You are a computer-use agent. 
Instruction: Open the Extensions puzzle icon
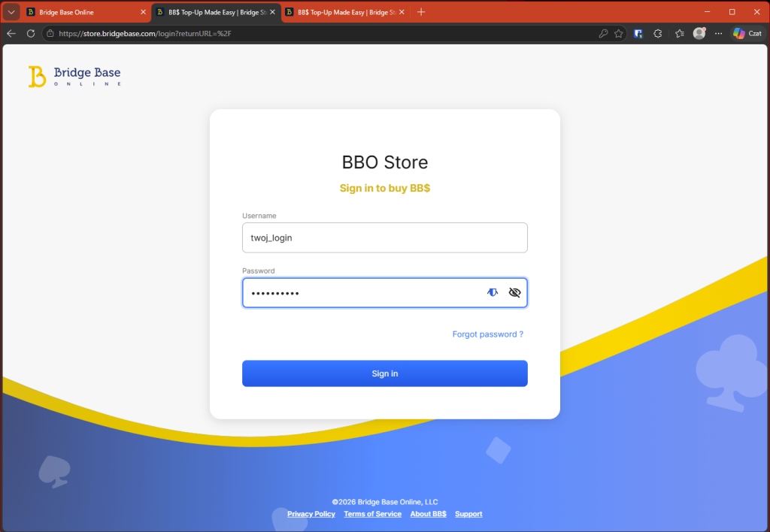point(658,34)
